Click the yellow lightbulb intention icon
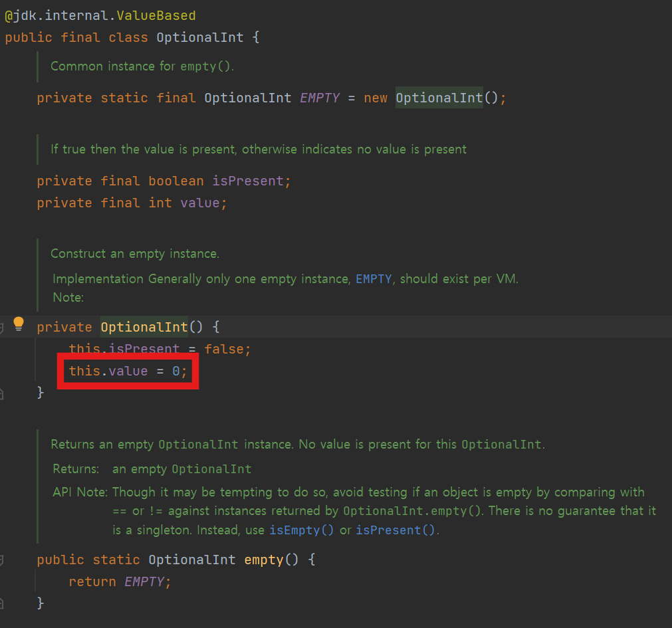672x628 pixels. (18, 324)
